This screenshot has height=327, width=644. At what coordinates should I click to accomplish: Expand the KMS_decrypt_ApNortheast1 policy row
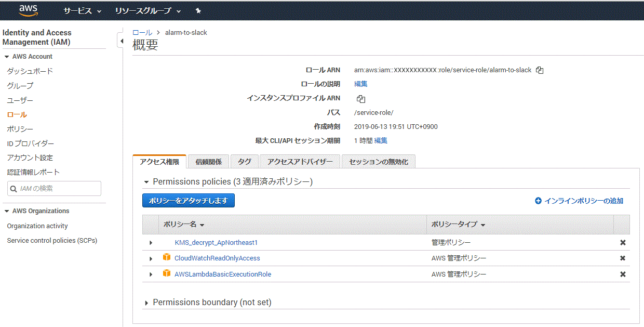tap(151, 243)
